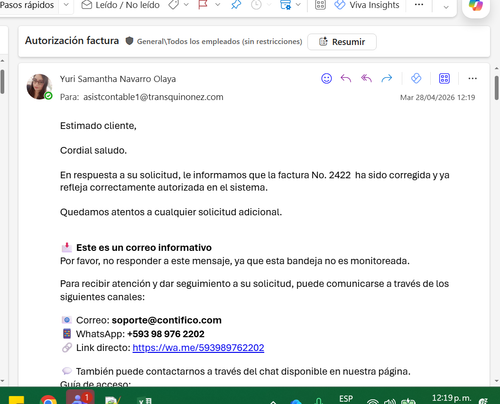This screenshot has height=404, width=500.
Task: Click the sensitivity label shield icon
Action: click(129, 41)
